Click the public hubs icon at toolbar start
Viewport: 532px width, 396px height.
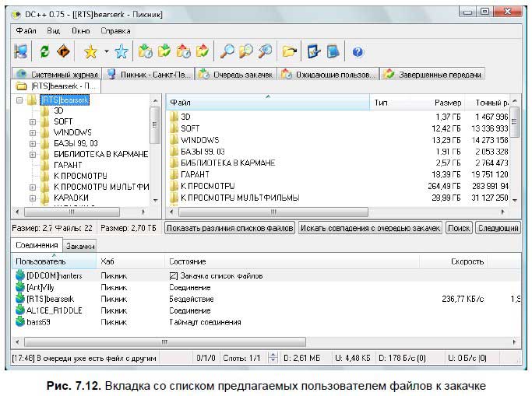point(21,51)
